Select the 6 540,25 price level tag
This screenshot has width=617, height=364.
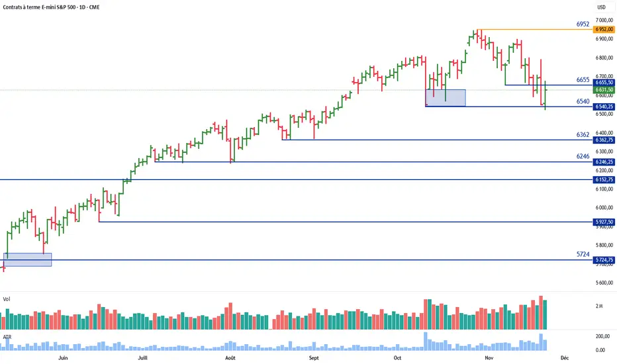pos(604,107)
